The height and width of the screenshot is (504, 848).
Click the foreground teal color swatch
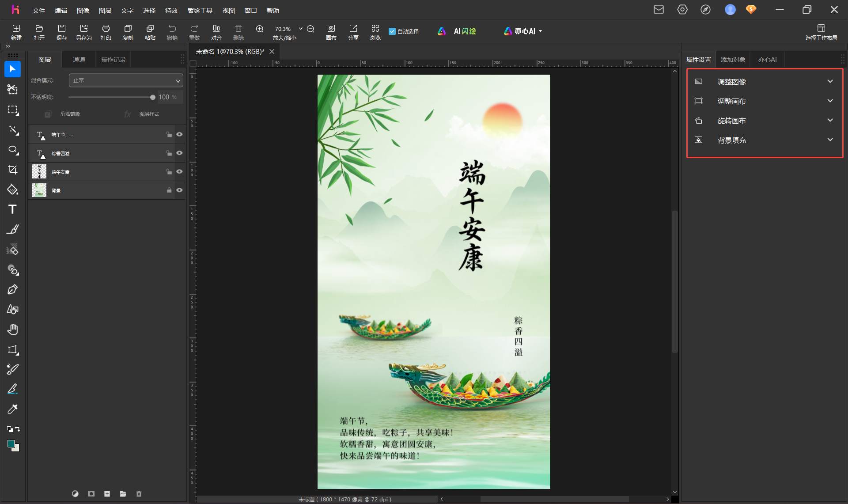click(x=11, y=444)
